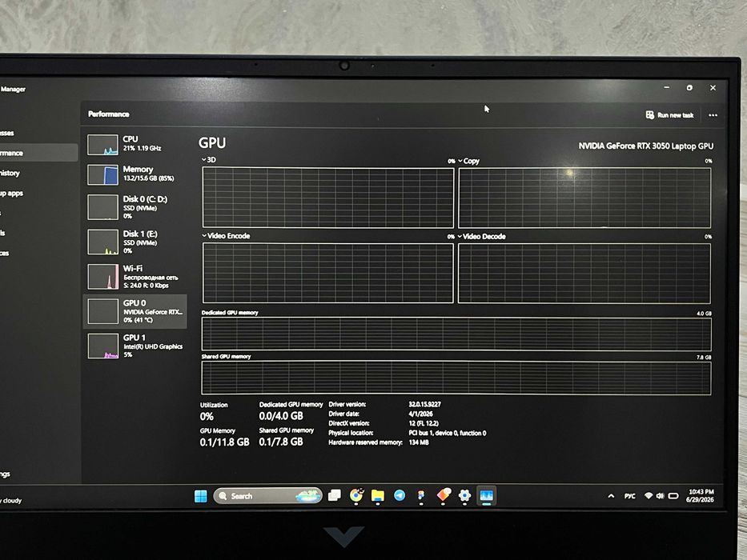Click the 4.0 GB dedicated memory scale label
The height and width of the screenshot is (560, 747).
pos(704,314)
